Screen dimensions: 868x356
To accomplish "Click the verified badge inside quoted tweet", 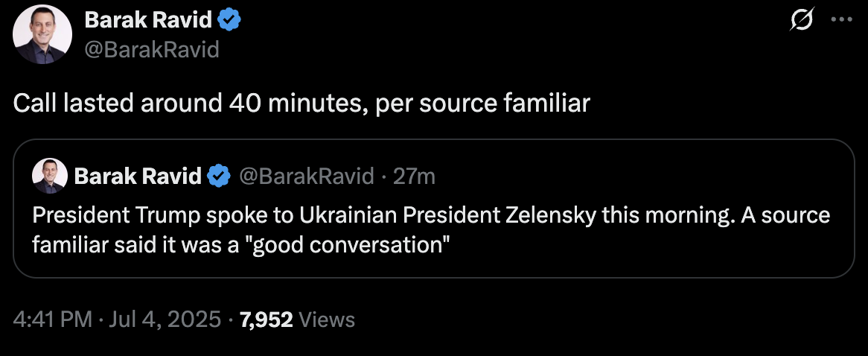I will point(219,177).
